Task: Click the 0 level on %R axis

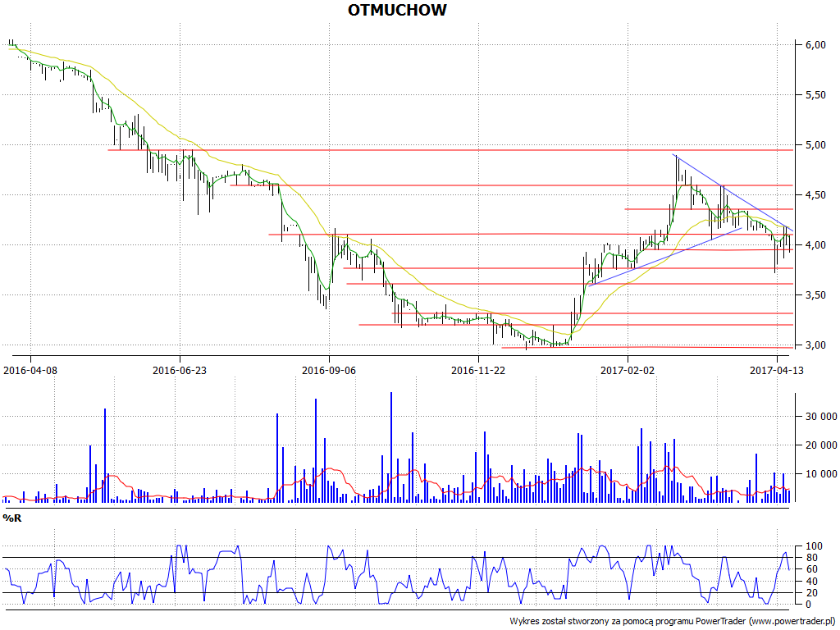Action: [808, 605]
